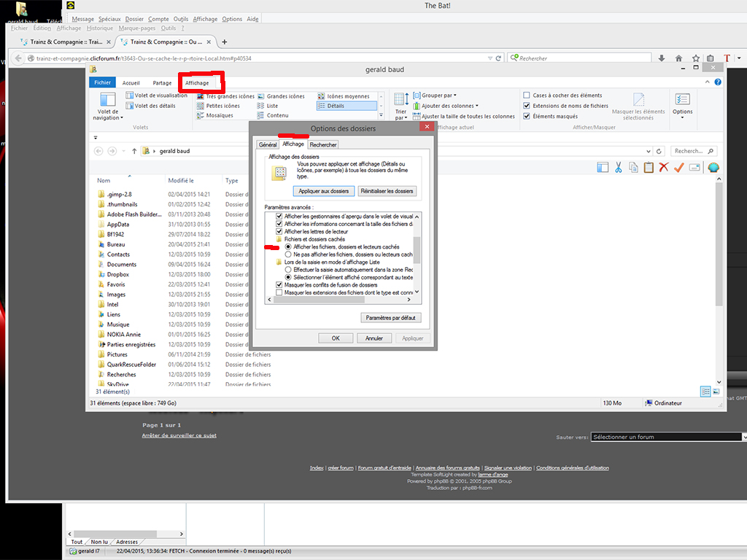747x560 pixels.
Task: Click Ajuster la taille de toutes les colonnes
Action: (463, 116)
